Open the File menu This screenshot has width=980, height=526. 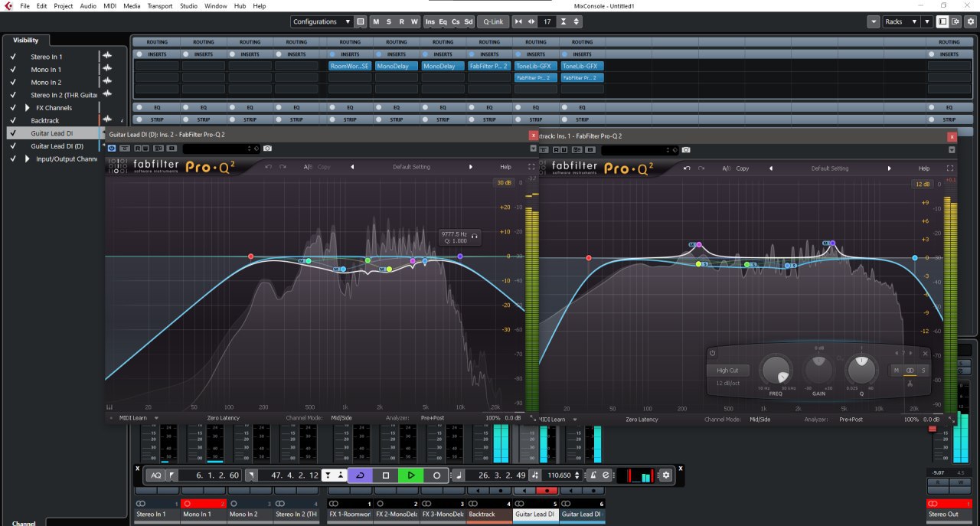(25, 5)
